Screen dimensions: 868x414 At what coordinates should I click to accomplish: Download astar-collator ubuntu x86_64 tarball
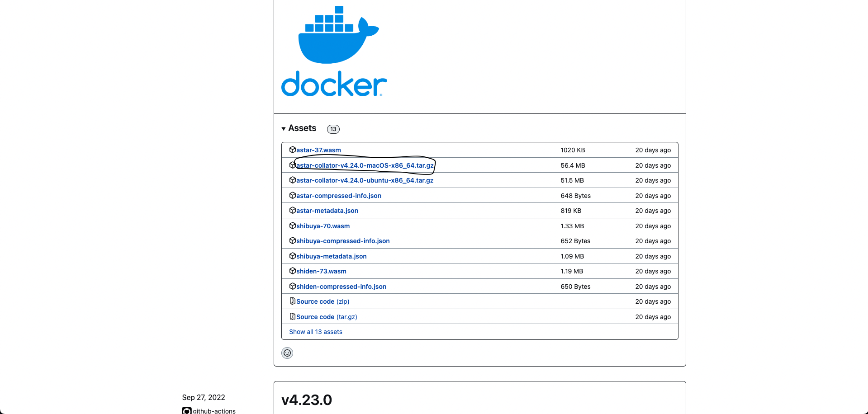coord(365,180)
